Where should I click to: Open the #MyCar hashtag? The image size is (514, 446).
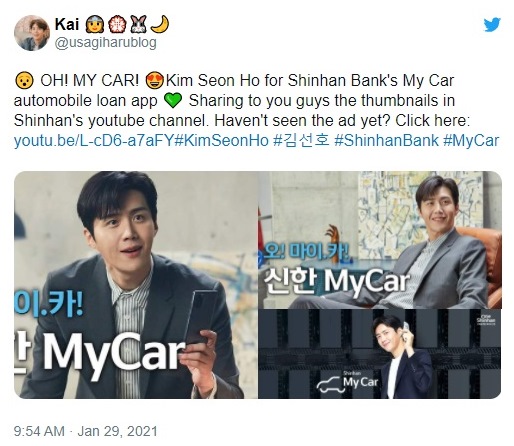coord(471,140)
